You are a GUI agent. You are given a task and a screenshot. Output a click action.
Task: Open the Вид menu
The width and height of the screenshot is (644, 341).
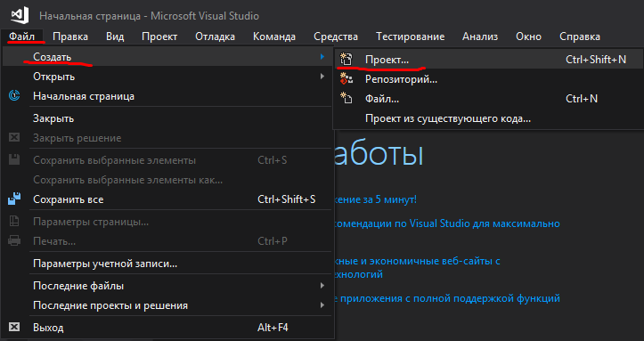pos(115,37)
